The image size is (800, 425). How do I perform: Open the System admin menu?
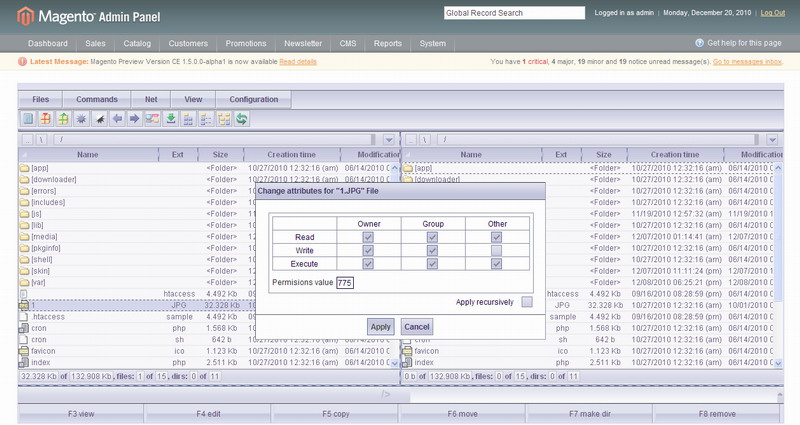click(433, 43)
